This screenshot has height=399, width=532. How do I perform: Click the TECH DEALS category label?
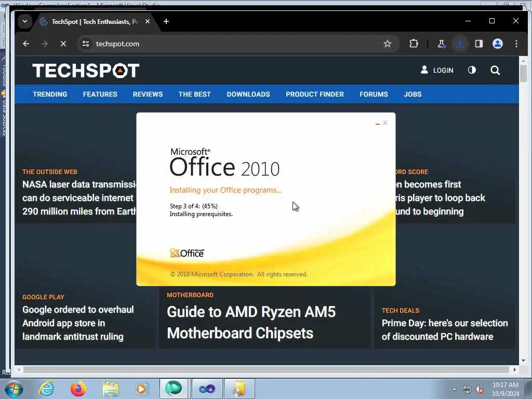click(x=401, y=311)
